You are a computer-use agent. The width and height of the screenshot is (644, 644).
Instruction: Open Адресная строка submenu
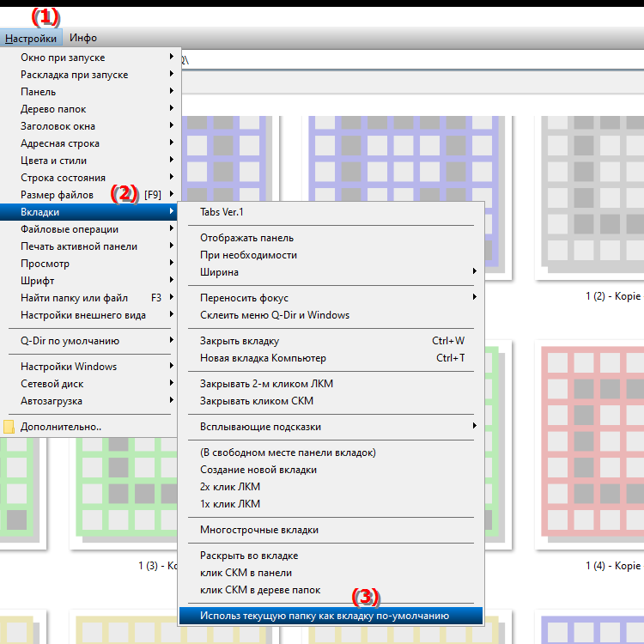(x=88, y=143)
